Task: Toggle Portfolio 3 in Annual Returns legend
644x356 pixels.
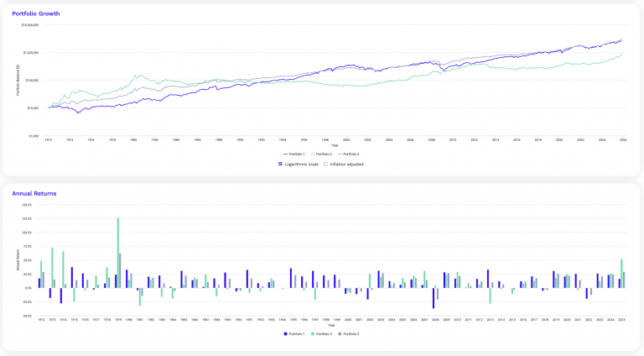Action: [x=348, y=334]
